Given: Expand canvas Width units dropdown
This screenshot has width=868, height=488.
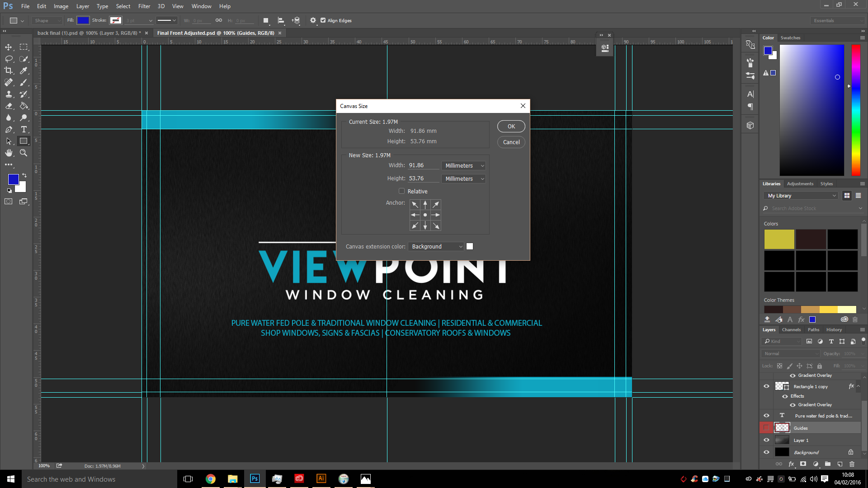Looking at the screenshot, I should click(464, 166).
